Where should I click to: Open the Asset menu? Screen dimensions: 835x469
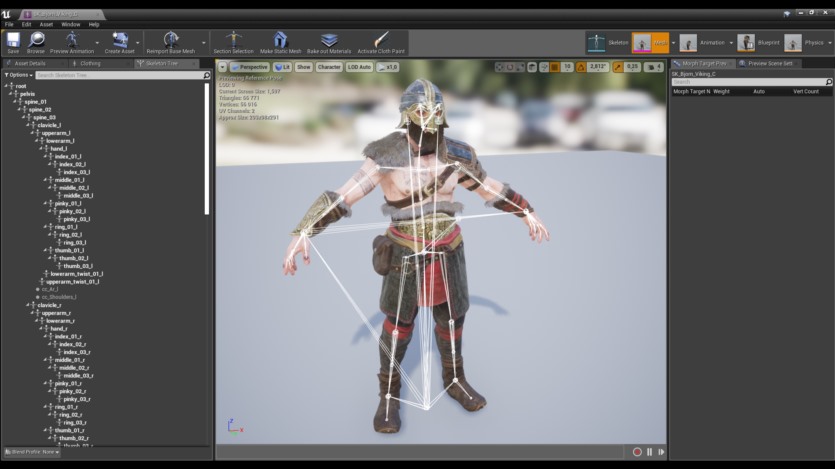46,24
